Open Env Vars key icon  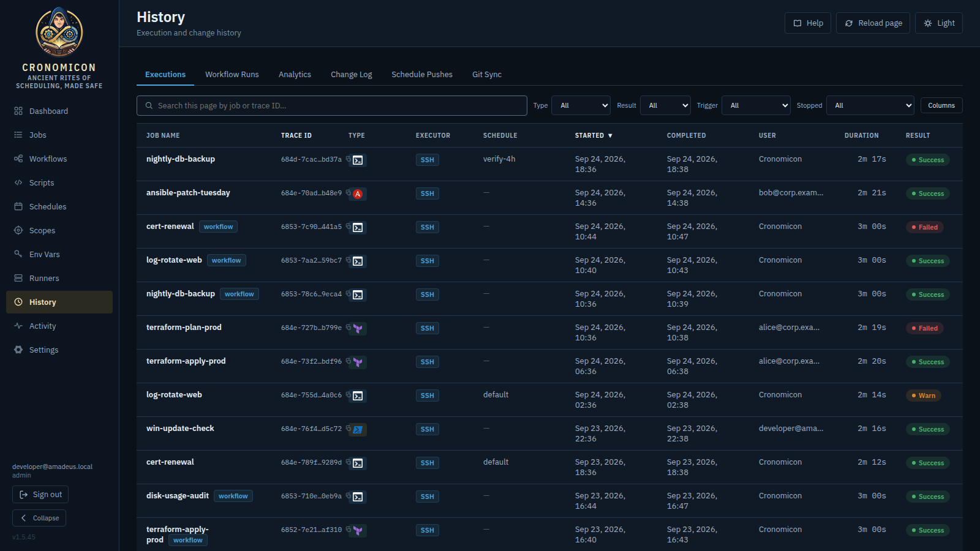point(18,254)
